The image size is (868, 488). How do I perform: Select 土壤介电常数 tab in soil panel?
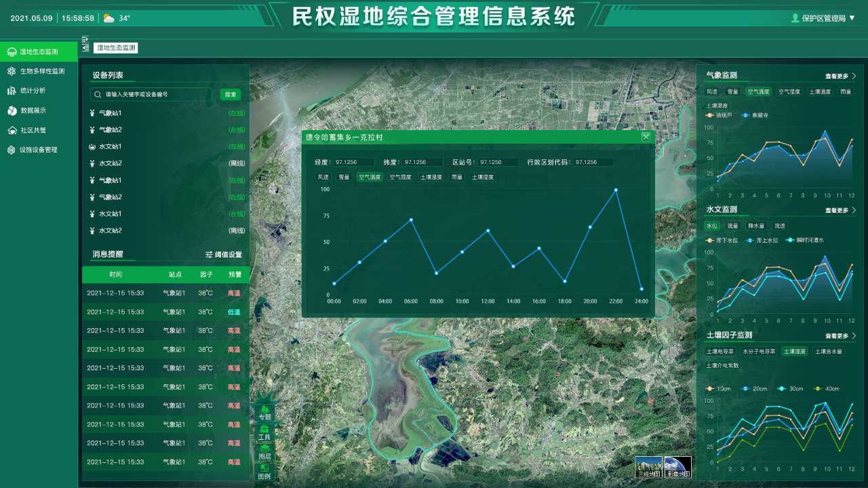pos(722,365)
